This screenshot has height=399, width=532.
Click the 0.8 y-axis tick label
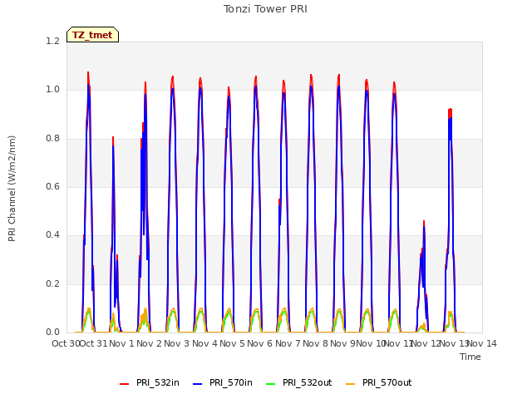click(52, 139)
